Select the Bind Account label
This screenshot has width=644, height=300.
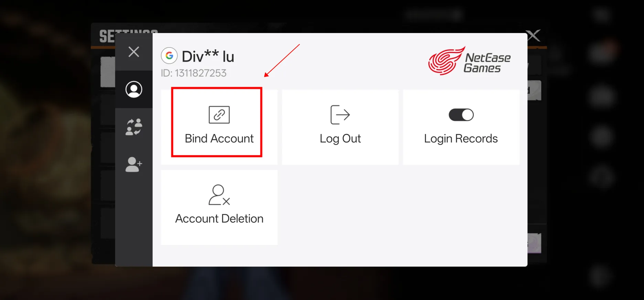(x=219, y=138)
